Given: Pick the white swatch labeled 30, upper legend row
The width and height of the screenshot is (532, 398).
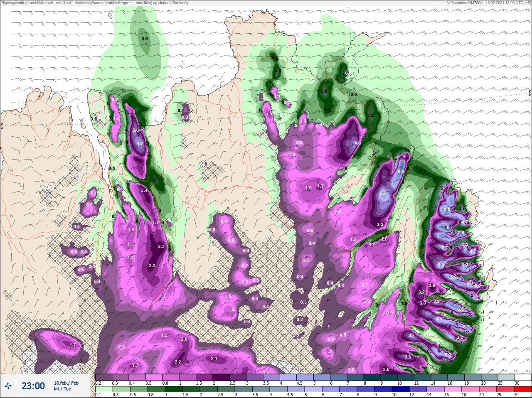Looking at the screenshot, I should 523,377.
